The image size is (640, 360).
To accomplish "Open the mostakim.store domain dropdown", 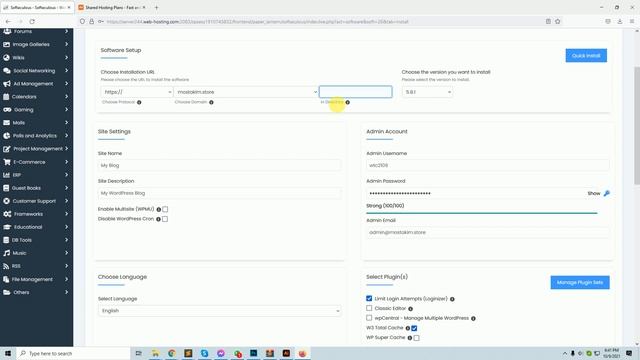I will click(x=246, y=92).
